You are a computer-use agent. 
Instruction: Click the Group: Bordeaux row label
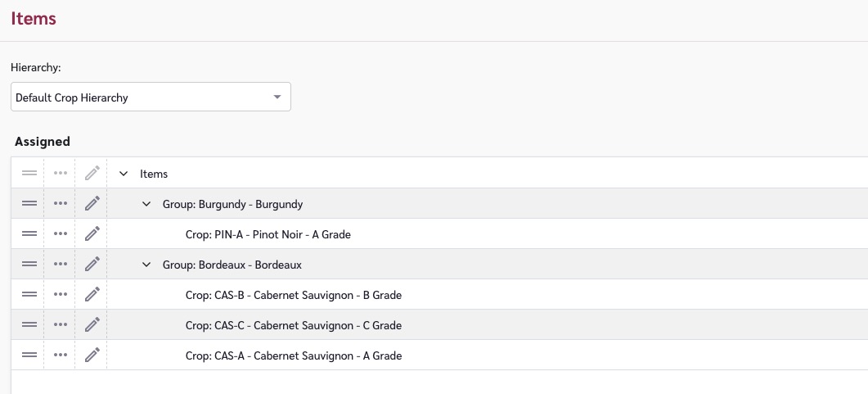click(232, 265)
